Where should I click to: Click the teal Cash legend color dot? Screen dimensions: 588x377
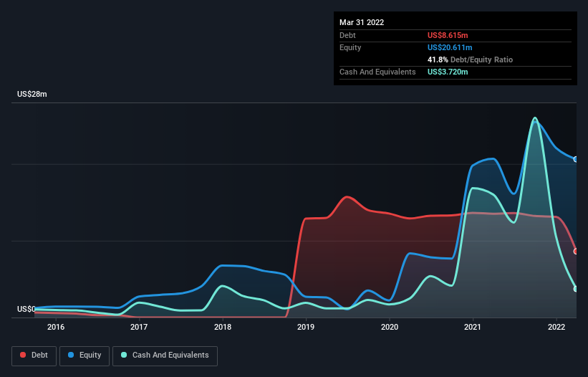[x=124, y=355]
